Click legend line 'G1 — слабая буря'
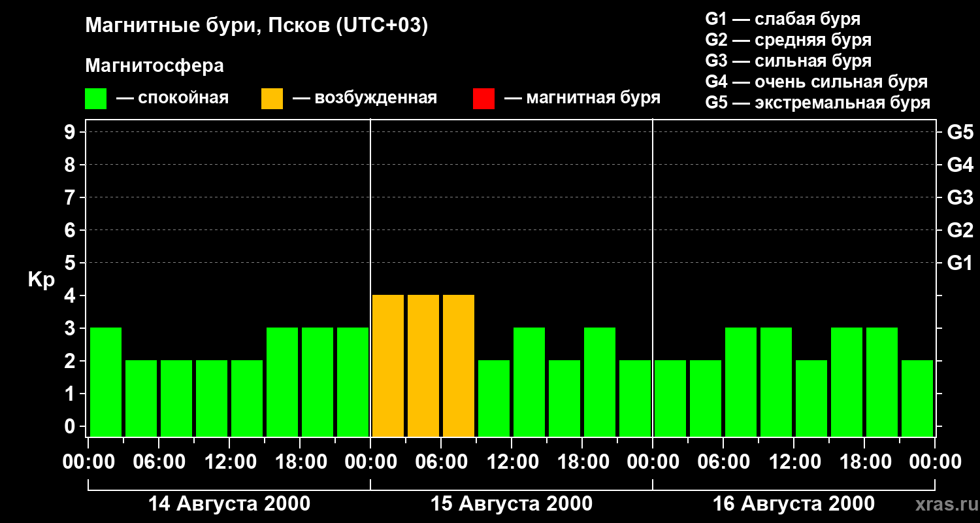 [x=783, y=19]
